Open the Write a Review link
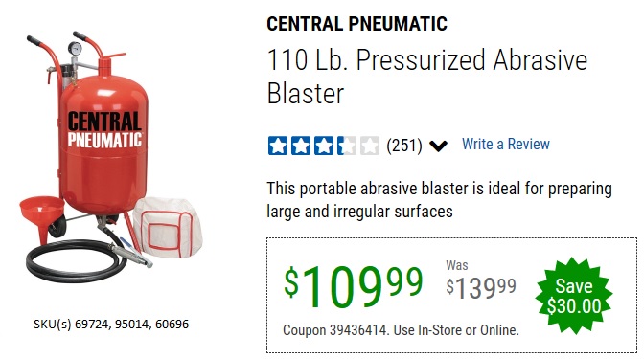The height and width of the screenshot is (359, 644). (506, 144)
